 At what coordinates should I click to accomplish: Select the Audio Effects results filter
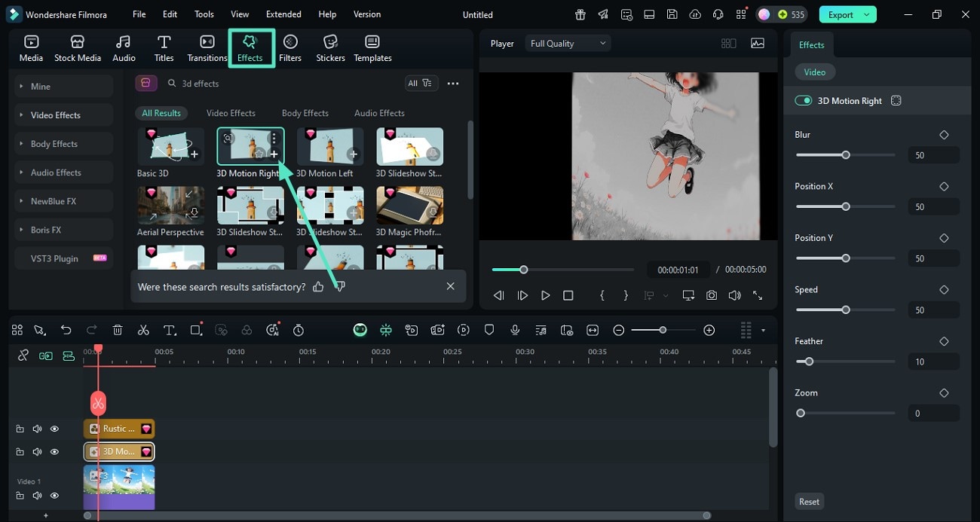coord(379,113)
